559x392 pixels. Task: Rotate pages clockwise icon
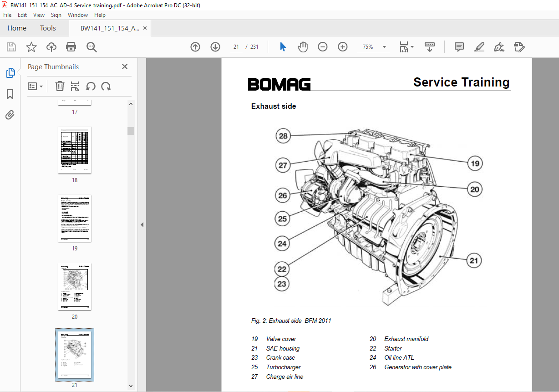coord(106,86)
